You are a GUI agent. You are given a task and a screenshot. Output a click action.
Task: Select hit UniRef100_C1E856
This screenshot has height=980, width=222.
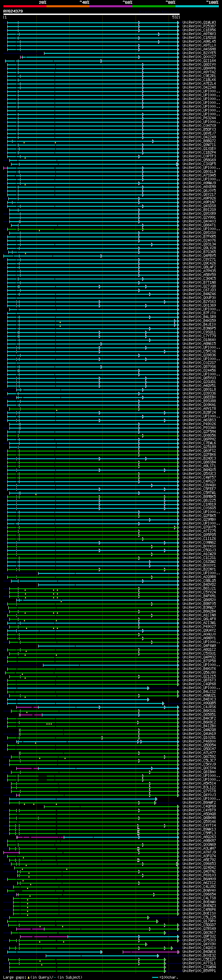[199, 30]
